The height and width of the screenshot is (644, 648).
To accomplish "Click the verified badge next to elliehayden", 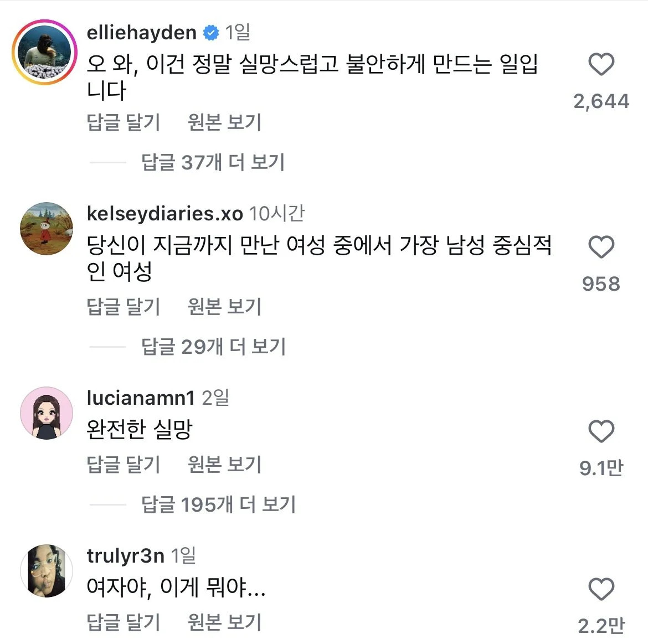I will point(211,33).
